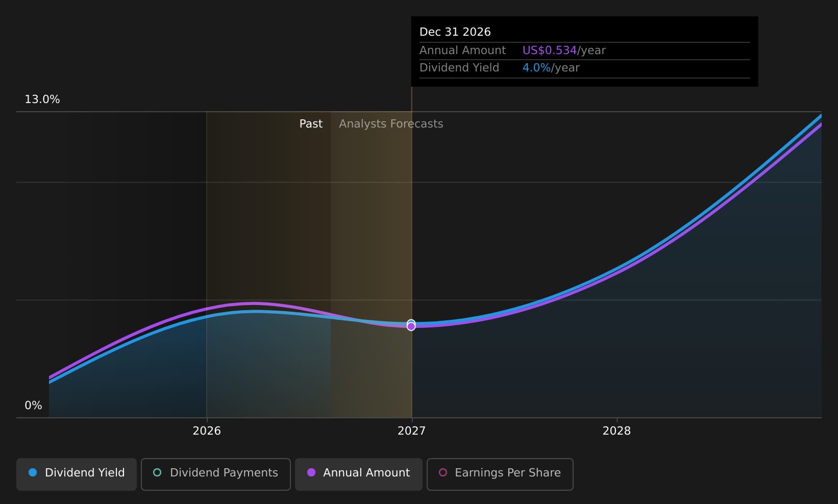
Task: Click the Annual Amount tooltip row label
Action: [463, 51]
